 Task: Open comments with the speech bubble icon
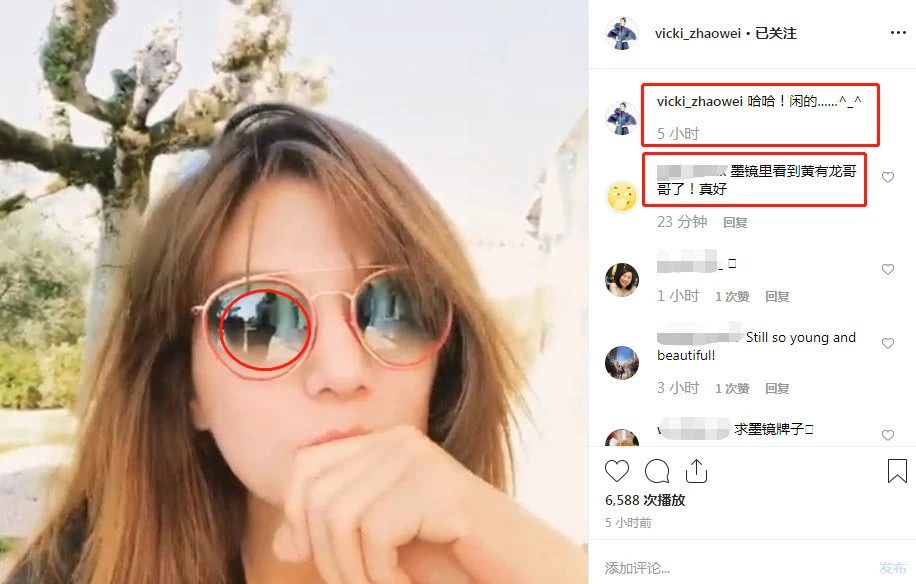pos(657,471)
